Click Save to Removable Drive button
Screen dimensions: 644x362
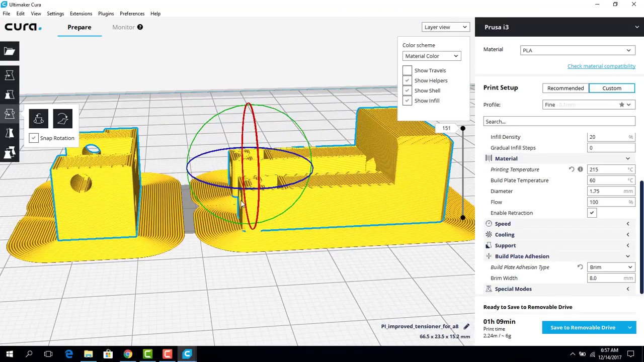point(583,327)
